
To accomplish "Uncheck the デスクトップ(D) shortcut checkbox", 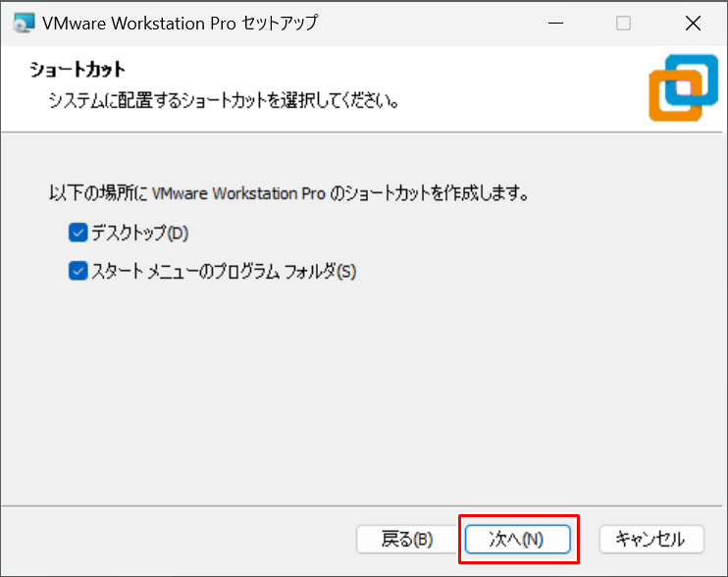I will coord(78,234).
